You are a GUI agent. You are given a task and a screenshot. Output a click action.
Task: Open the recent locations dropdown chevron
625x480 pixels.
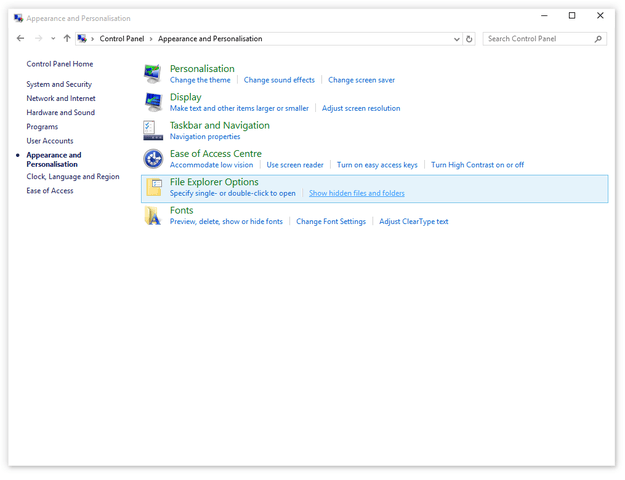click(53, 39)
